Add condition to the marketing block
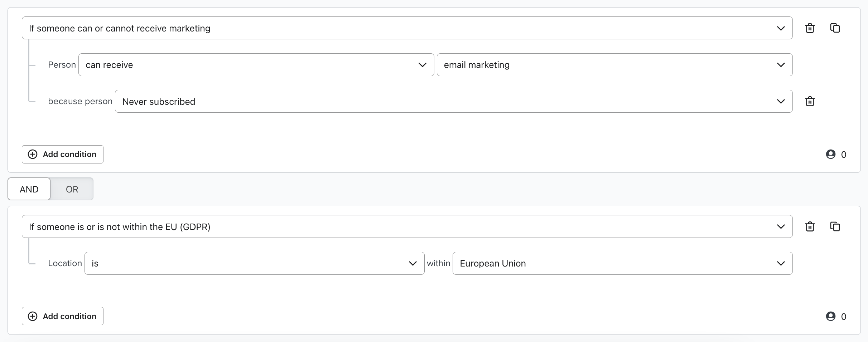This screenshot has height=342, width=868. [x=63, y=154]
